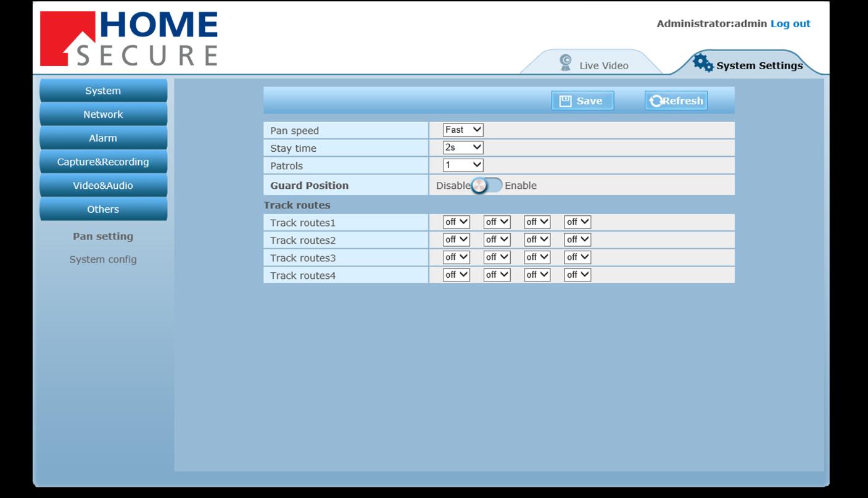Open second dropdown of Track routes3

(497, 257)
